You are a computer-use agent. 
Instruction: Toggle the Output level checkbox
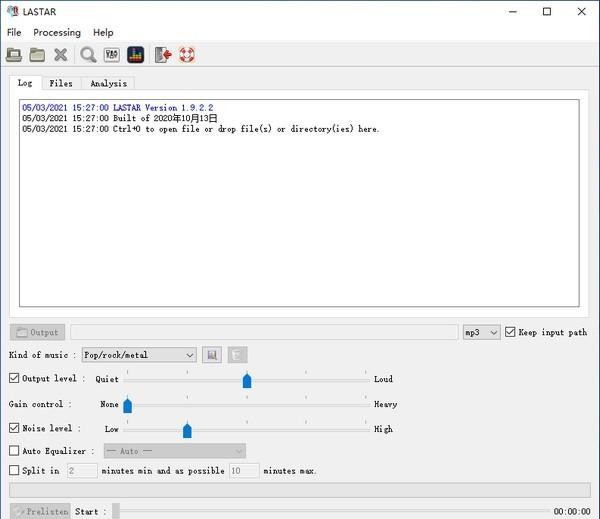click(14, 378)
